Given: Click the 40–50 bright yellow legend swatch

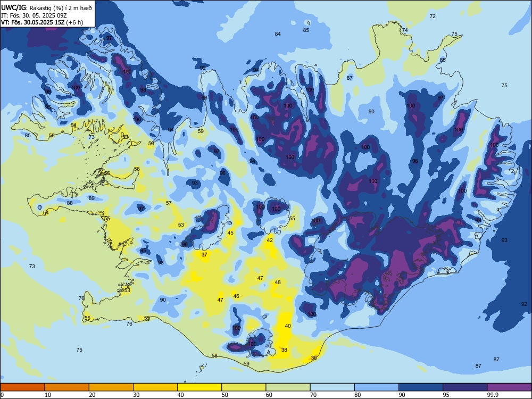Looking at the screenshot, I should (x=199, y=387).
